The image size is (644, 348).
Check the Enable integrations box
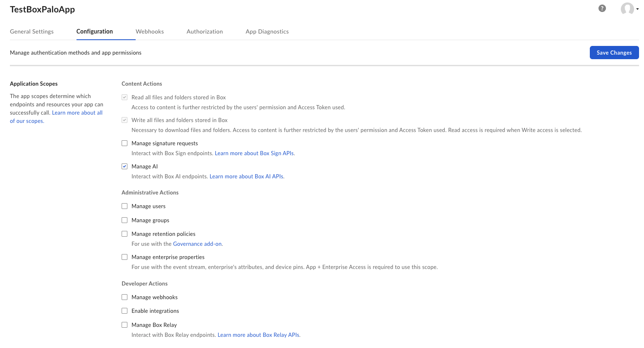124,311
